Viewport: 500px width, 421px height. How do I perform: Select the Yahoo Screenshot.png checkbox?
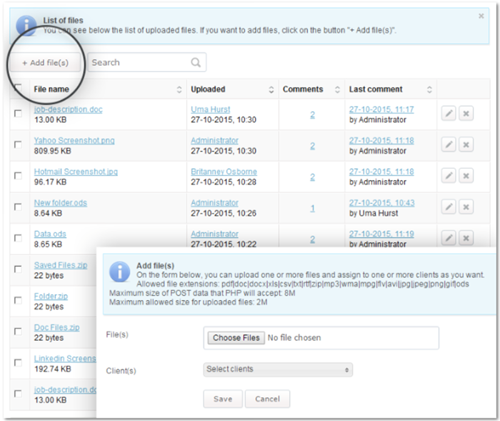tap(18, 144)
